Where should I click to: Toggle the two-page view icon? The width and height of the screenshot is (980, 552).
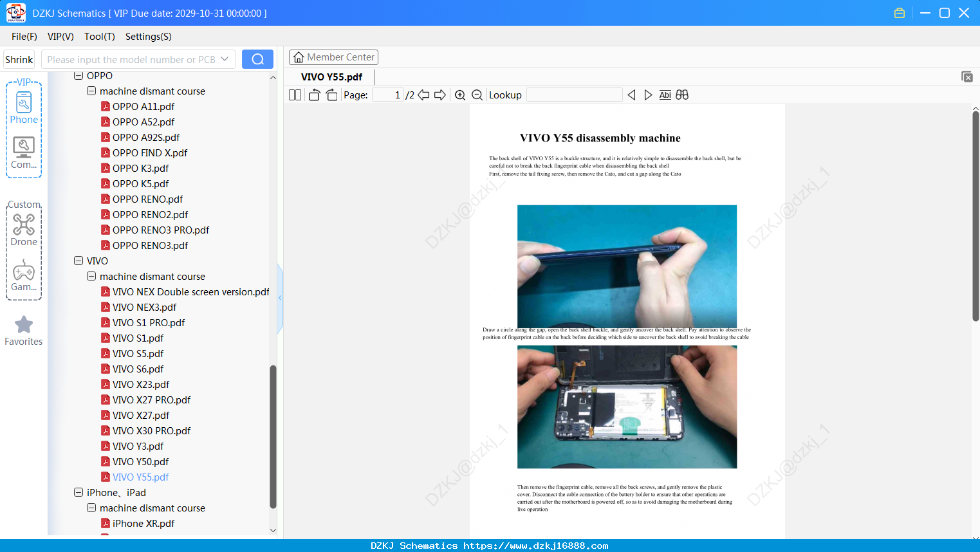click(295, 95)
